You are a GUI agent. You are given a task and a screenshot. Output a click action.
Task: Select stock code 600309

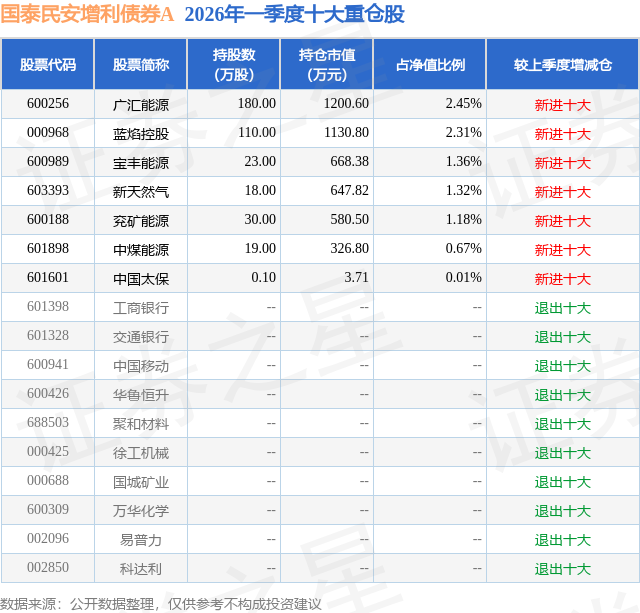coord(48,509)
